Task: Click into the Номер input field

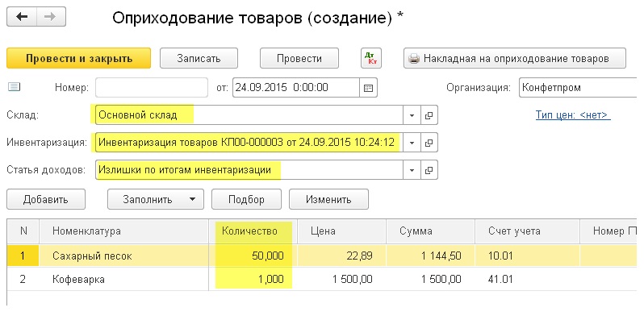Action: click(152, 88)
